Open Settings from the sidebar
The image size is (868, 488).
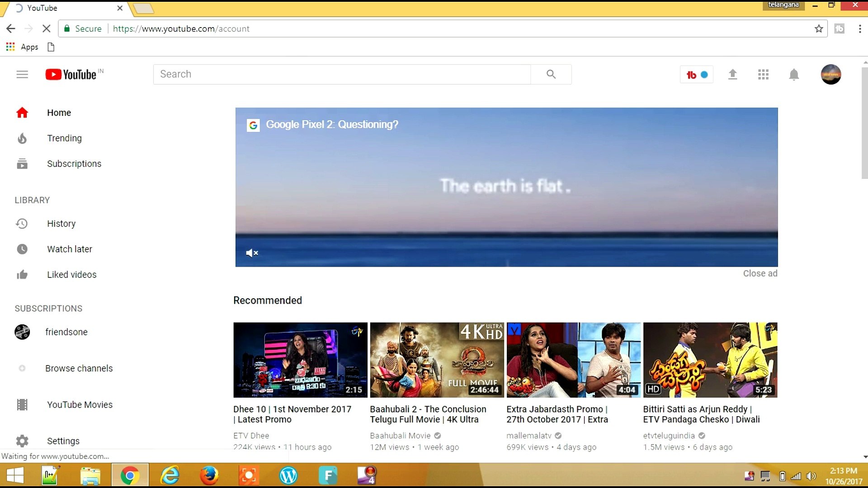[22, 441]
